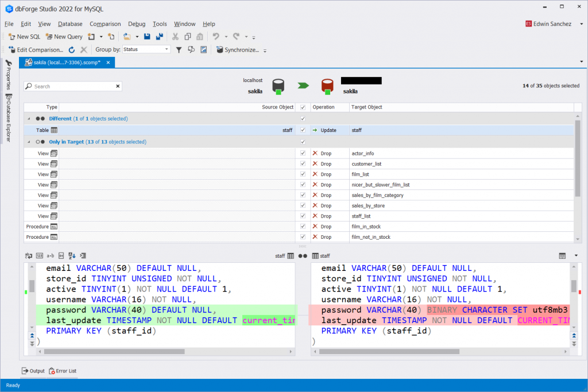Screen dimensions: 588x392
Task: Toggle the header select-all checkbox
Action: tap(303, 107)
